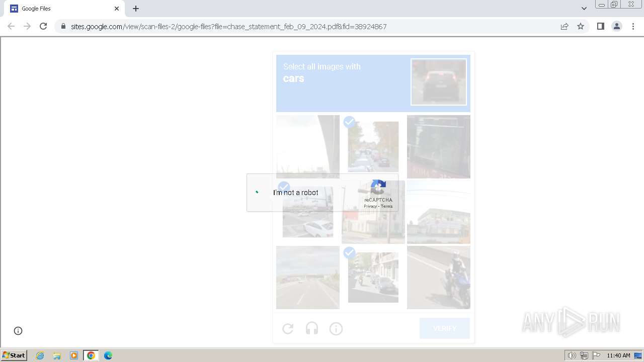Open tab search dropdown arrow
The width and height of the screenshot is (644, 362).
tap(584, 9)
